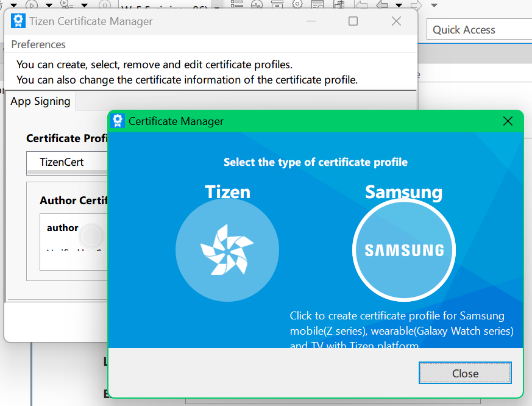This screenshot has width=532, height=406.
Task: Minimize the Tizen Certificate Manager window
Action: pyautogui.click(x=310, y=21)
